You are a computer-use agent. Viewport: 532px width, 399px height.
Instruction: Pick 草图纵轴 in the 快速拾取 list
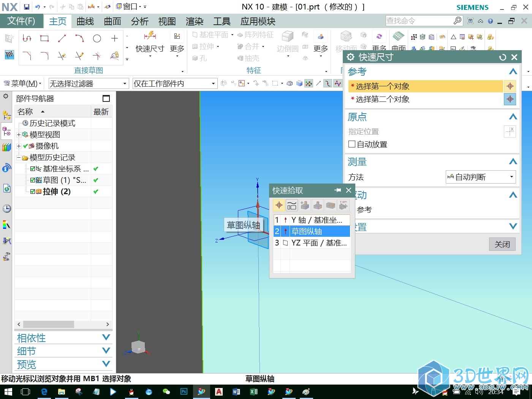[312, 231]
